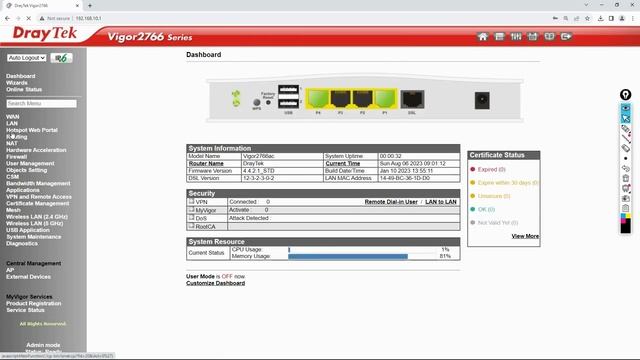Click the Router Name link
Image resolution: width=640 pixels, height=360 pixels.
point(206,164)
